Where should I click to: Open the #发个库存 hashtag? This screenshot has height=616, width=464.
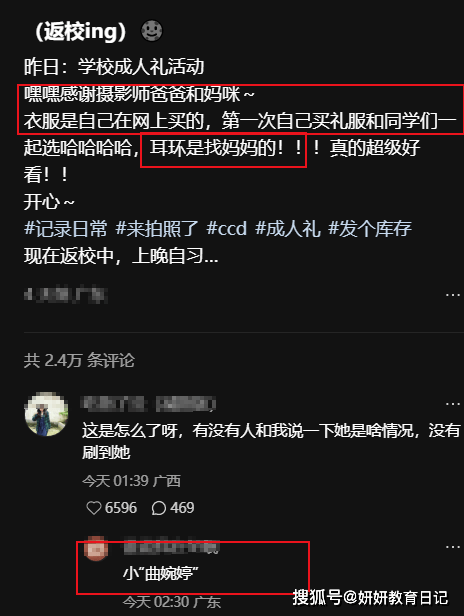point(370,229)
